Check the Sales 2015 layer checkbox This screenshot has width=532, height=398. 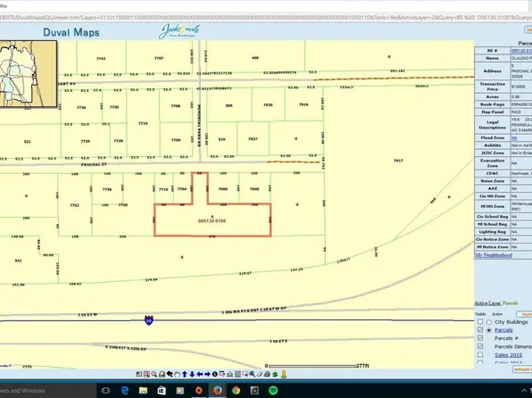480,354
